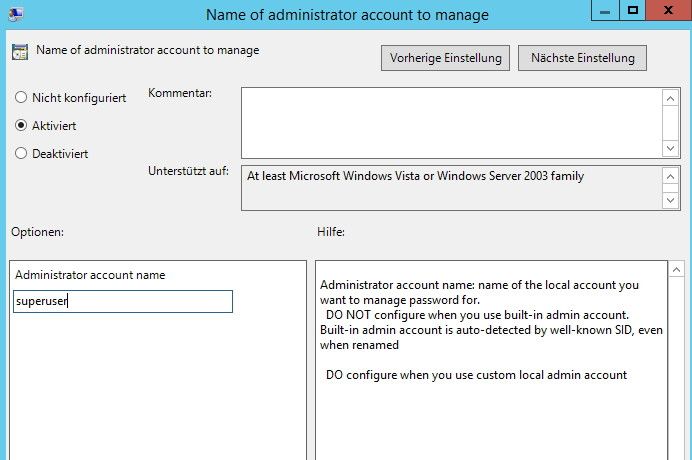Click 'DO configure when you use custom' text

[x=476, y=375]
